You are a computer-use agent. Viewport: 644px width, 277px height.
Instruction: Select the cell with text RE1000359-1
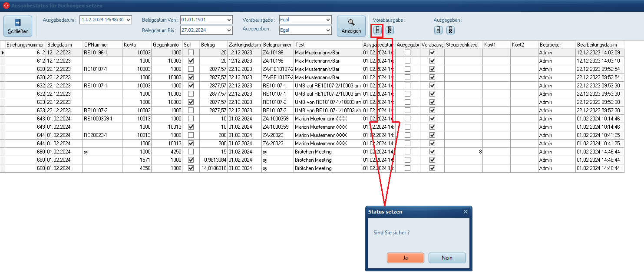102,119
